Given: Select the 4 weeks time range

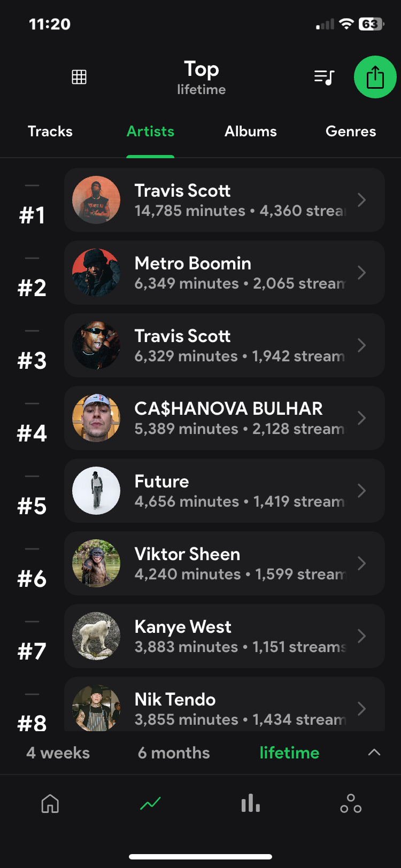Looking at the screenshot, I should click(58, 753).
